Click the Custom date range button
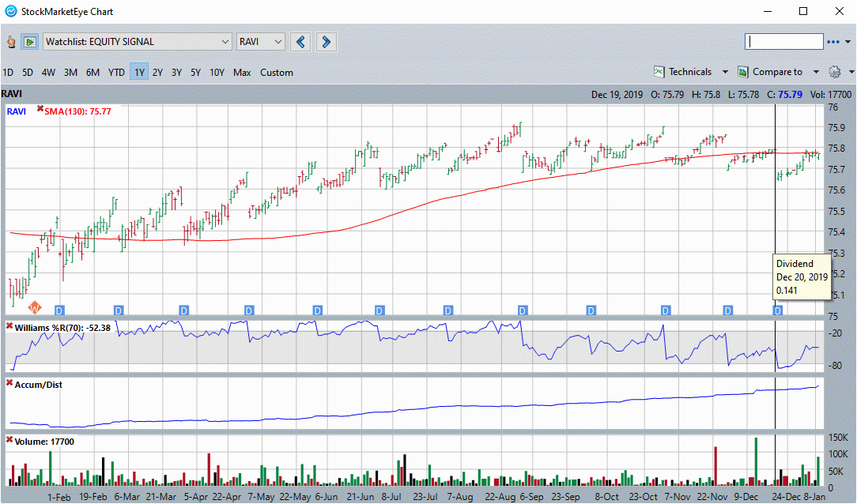 point(276,72)
